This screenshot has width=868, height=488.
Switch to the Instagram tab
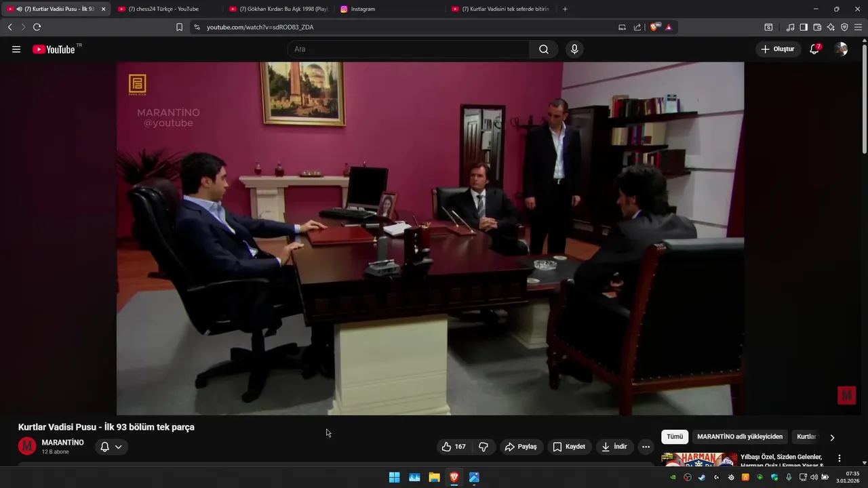[x=390, y=9]
